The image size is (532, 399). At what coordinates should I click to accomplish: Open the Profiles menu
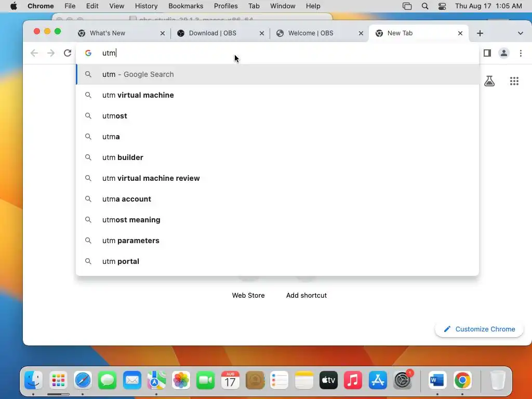coord(225,6)
